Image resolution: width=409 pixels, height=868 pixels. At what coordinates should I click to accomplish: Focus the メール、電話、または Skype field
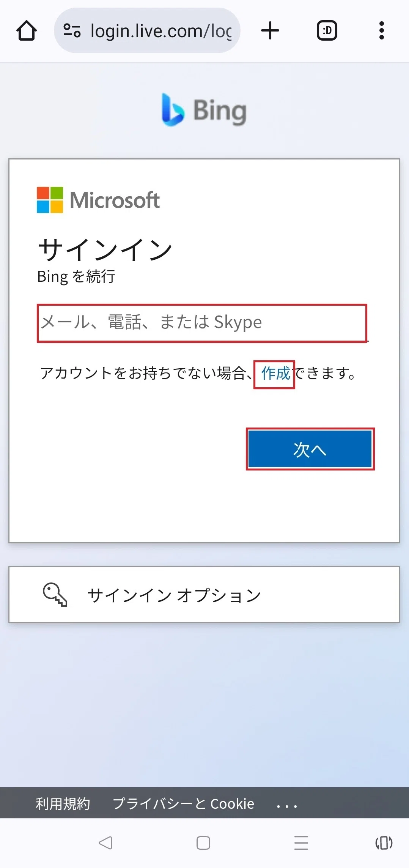point(202,323)
